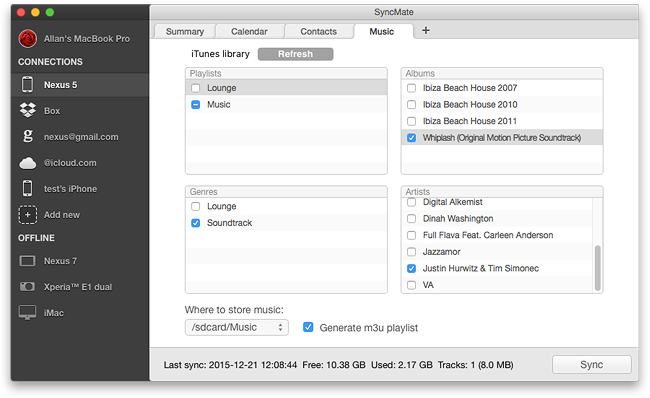Click the iCloud cloud icon

click(27, 163)
